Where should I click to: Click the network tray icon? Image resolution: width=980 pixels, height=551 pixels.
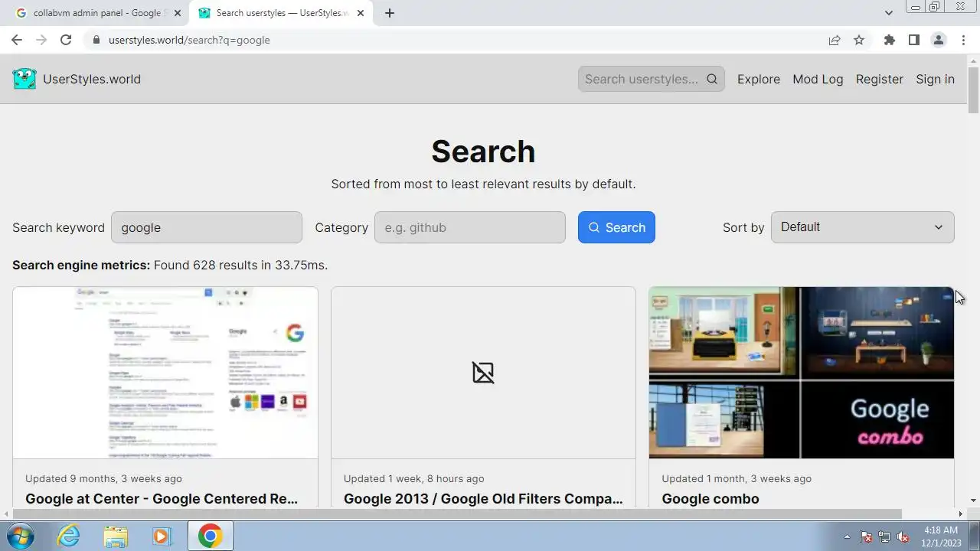pos(884,536)
